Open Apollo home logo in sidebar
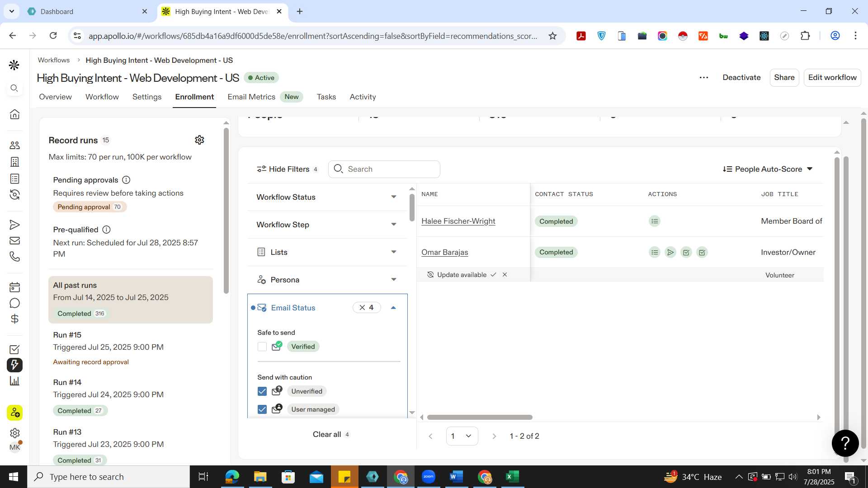Viewport: 868px width, 488px height. (x=14, y=65)
